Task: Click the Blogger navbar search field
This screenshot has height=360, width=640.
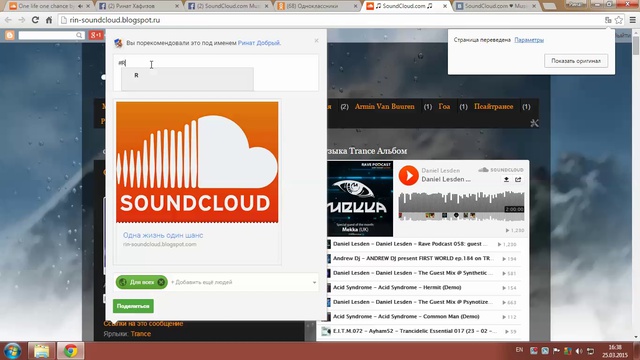Action: pos(51,36)
